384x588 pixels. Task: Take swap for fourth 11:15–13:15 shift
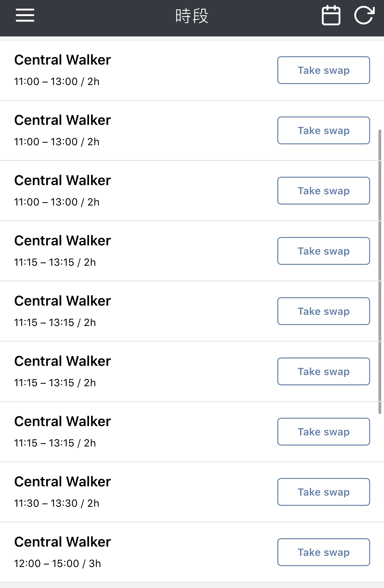323,432
